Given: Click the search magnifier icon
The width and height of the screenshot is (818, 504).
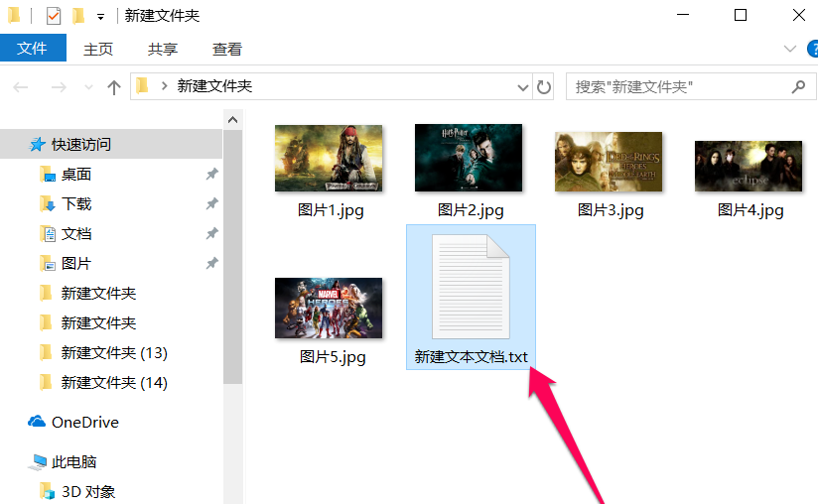Looking at the screenshot, I should [797, 87].
